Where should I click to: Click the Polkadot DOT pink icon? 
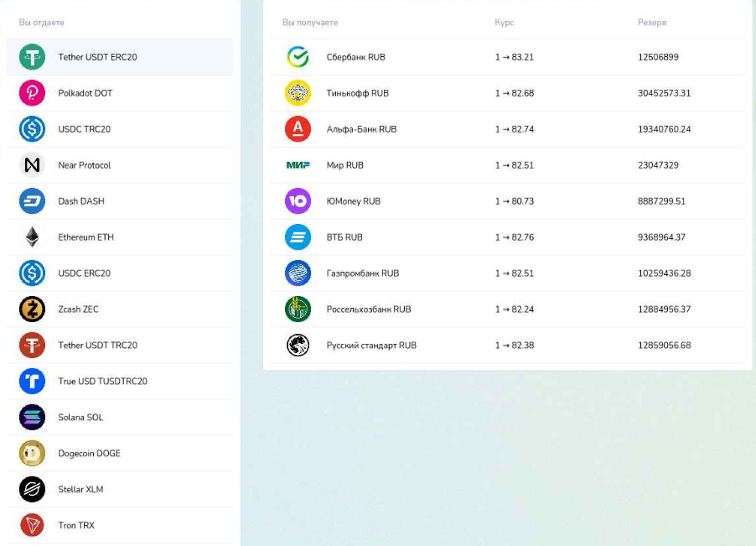(x=33, y=93)
